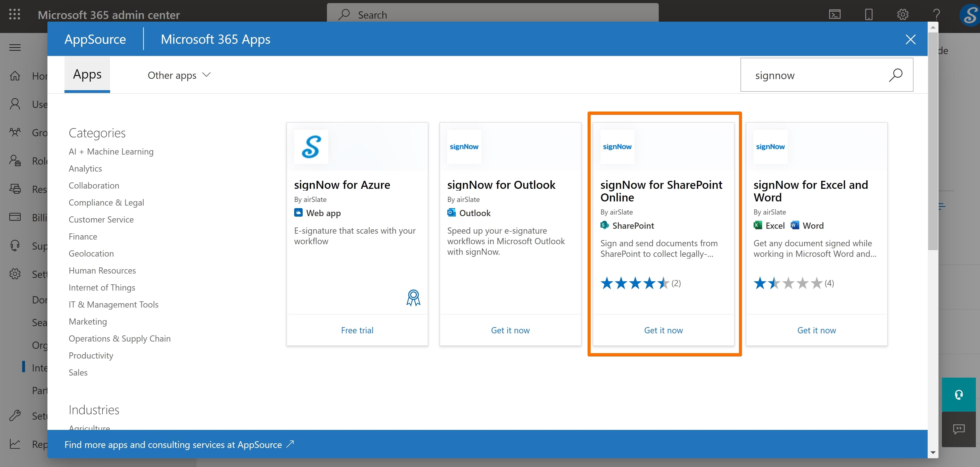
Task: Open signNow for SharePoint Online title
Action: coord(661,191)
